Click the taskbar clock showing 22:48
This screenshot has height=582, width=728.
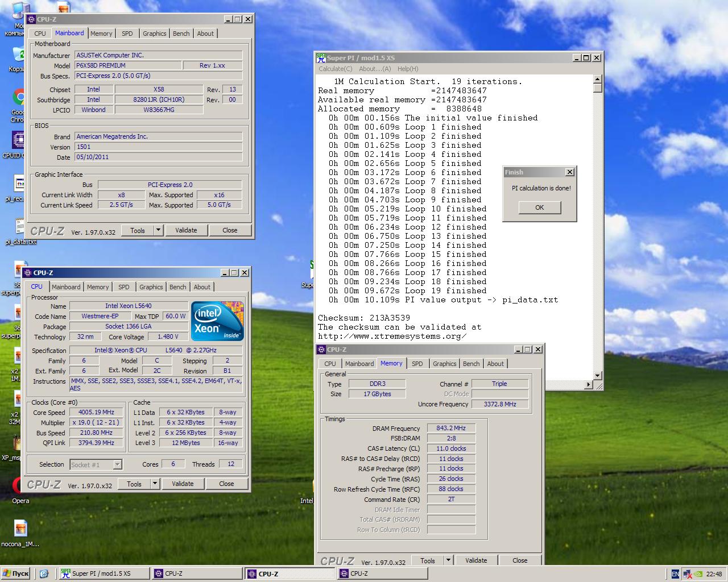click(x=714, y=574)
